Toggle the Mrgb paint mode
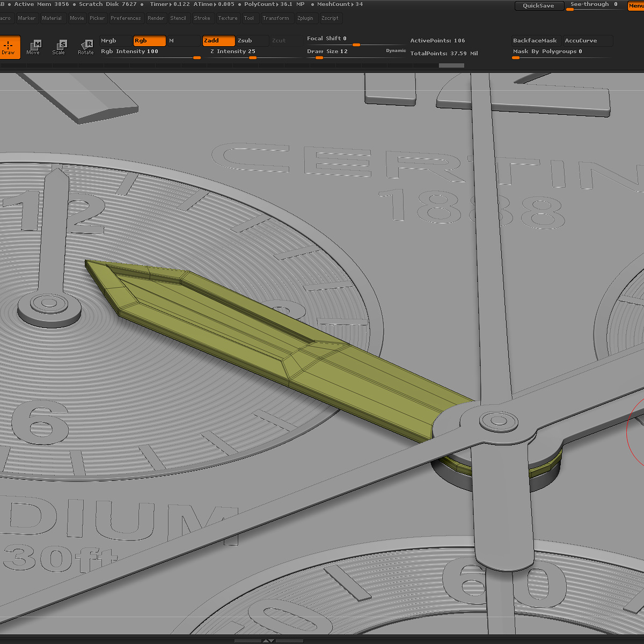 coord(115,41)
